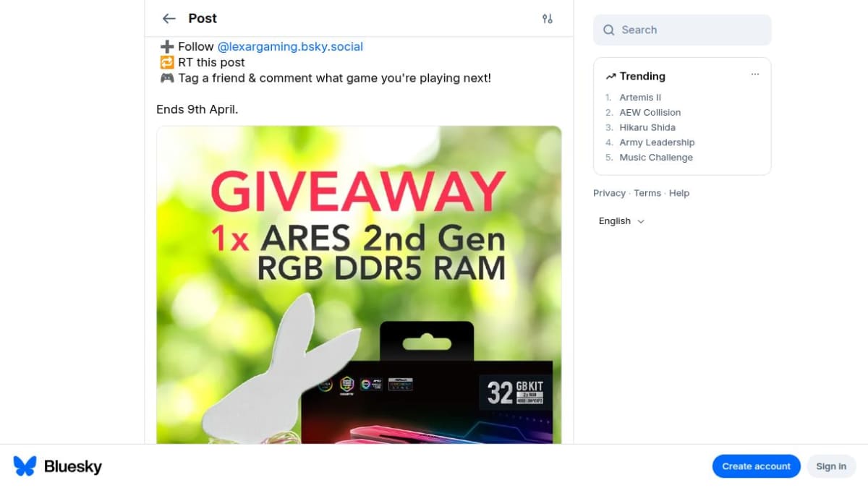Click the trending arrow icon
Viewport: 868px width, 488px height.
[610, 77]
